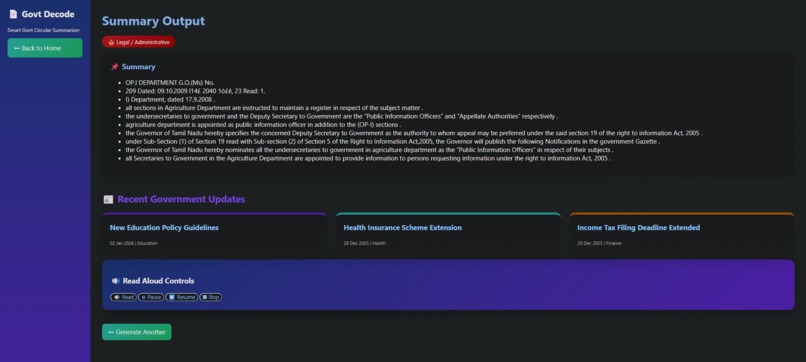The width and height of the screenshot is (806, 362).
Task: Click the '28 Dec 2025 | Health' date label
Action: (364, 243)
